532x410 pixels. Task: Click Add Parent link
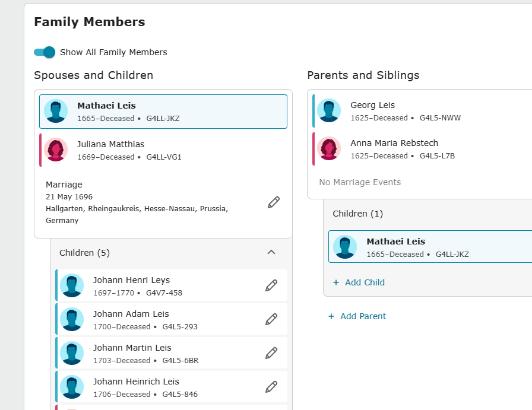pyautogui.click(x=357, y=316)
